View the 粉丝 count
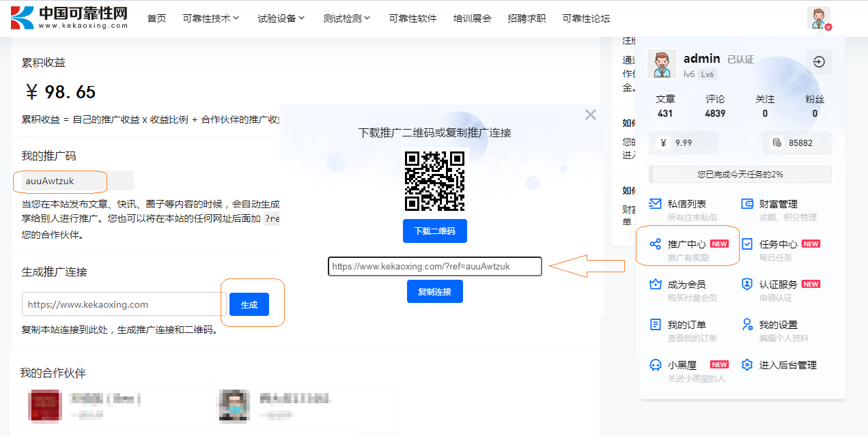 point(815,106)
